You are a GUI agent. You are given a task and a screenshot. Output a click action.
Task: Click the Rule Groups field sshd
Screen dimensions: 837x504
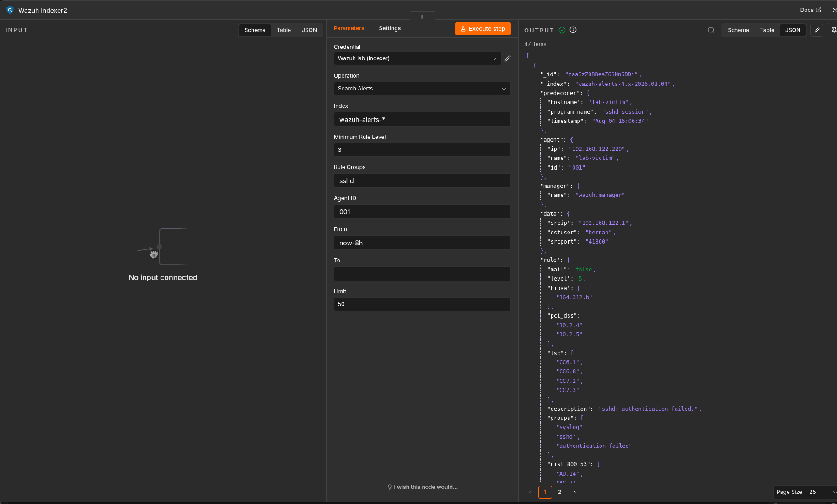[x=422, y=181]
